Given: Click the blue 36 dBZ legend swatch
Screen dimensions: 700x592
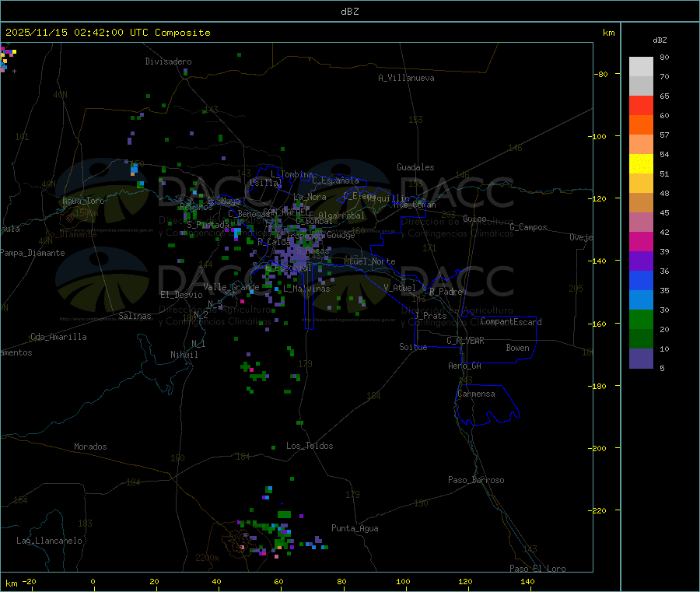Looking at the screenshot, I should (x=641, y=280).
